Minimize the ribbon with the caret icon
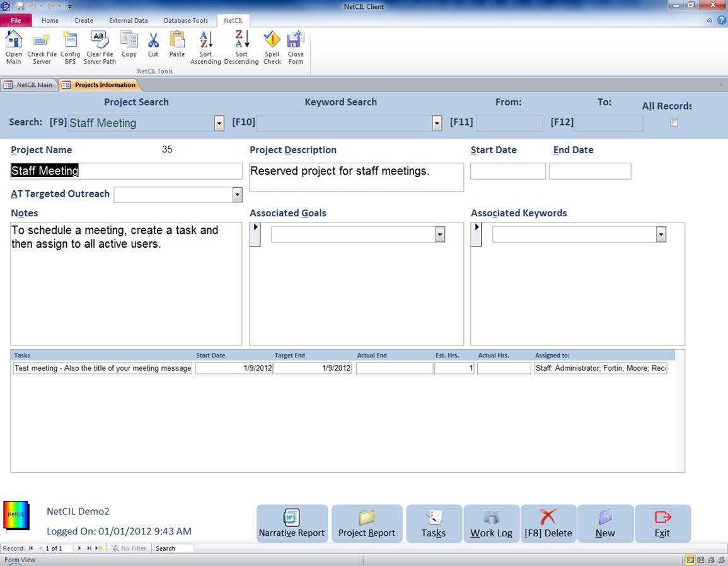The width and height of the screenshot is (728, 566). pos(710,20)
